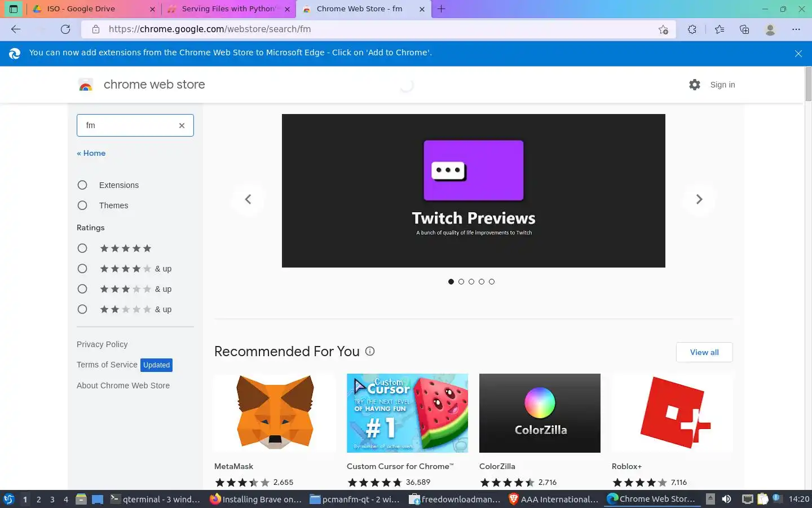
Task: Select the Themes filter radio
Action: click(82, 205)
